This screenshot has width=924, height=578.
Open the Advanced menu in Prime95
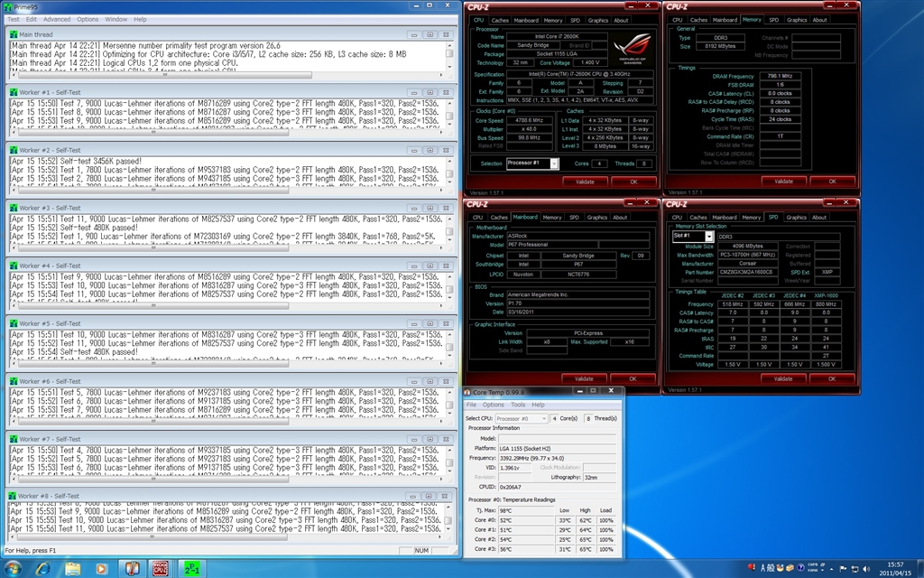click(57, 20)
